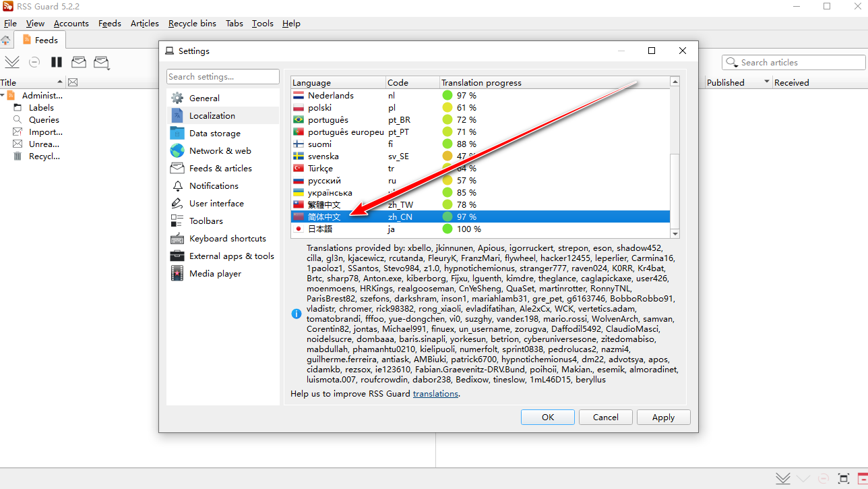Focus the Search articles field

(x=793, y=62)
